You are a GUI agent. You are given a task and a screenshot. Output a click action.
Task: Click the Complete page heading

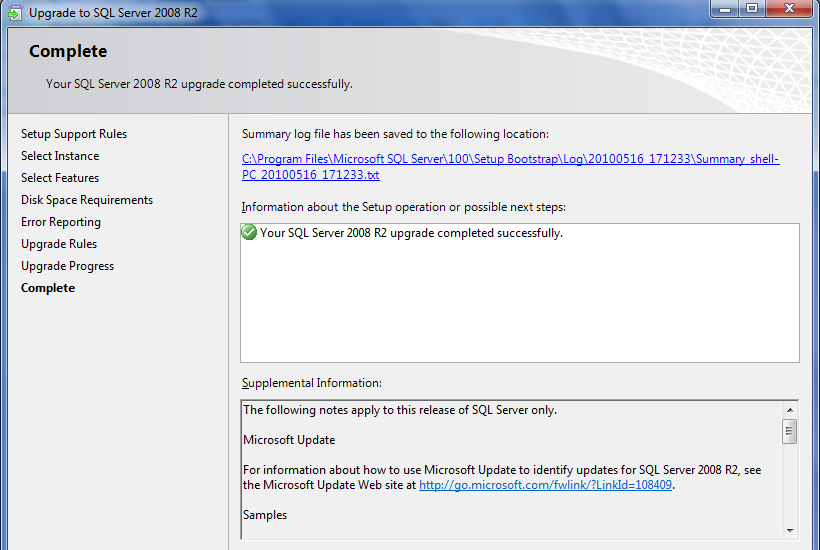coord(68,51)
